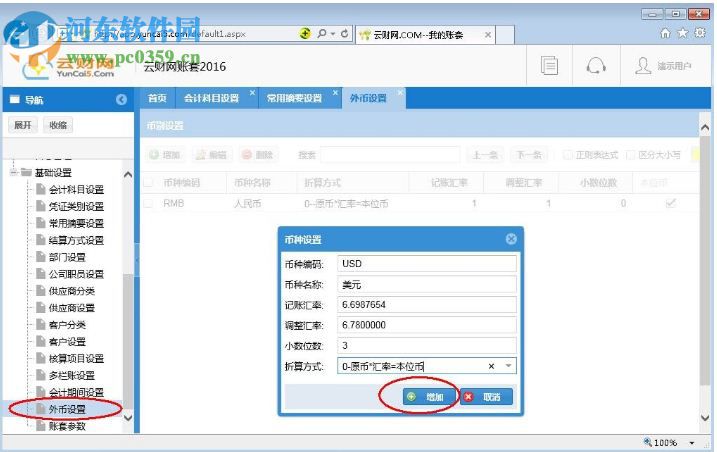
Task: Click the 收缩 button in the navigation panel
Action: [58, 125]
